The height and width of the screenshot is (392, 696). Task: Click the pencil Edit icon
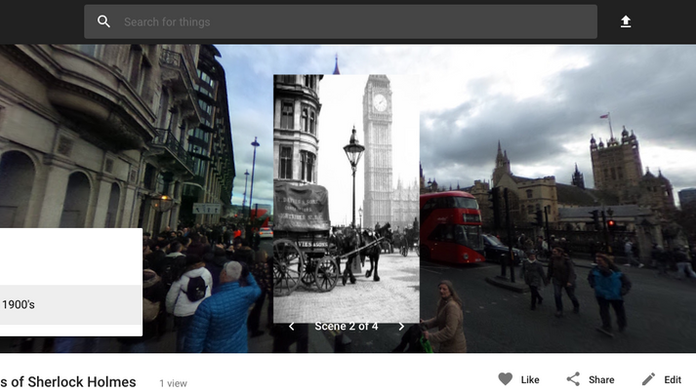tap(648, 379)
